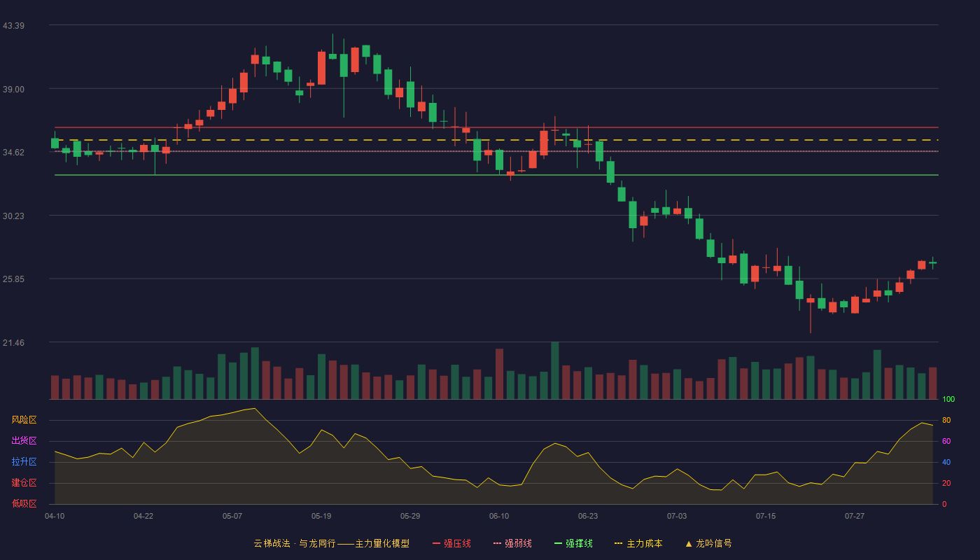Click the 07-03 date label
This screenshot has height=560, width=980.
click(x=677, y=516)
